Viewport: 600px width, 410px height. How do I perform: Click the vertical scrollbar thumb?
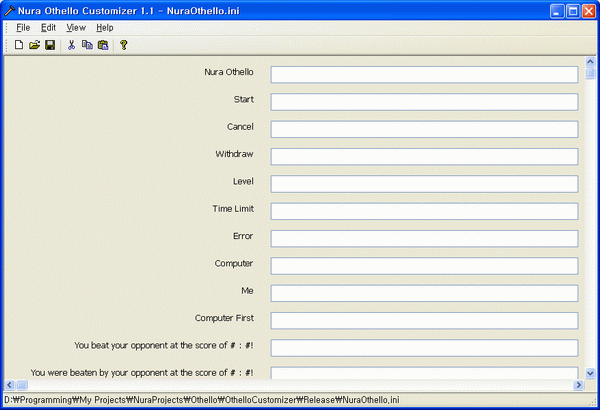point(590,73)
